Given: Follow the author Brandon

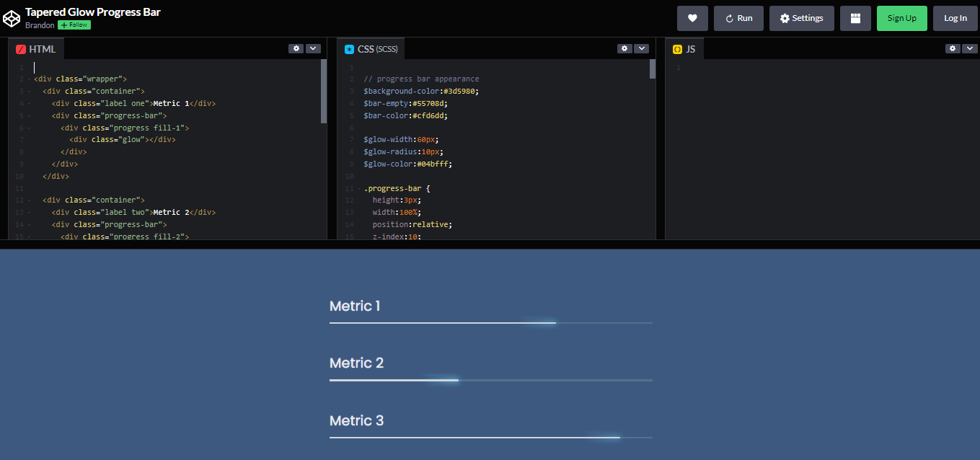Looking at the screenshot, I should pyautogui.click(x=73, y=25).
